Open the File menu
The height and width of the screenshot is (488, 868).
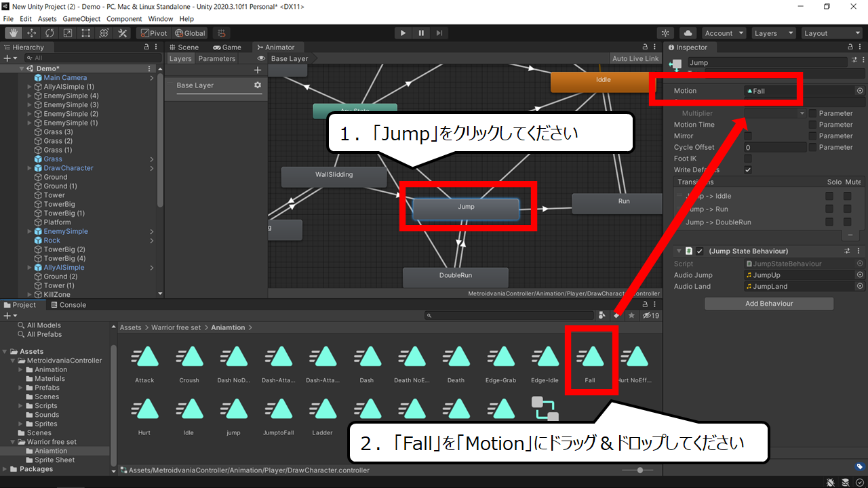click(9, 19)
